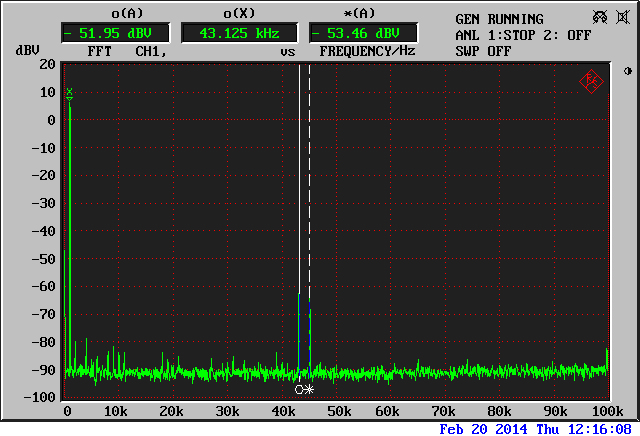Click the GEN RUNNING status text
This screenshot has width=640, height=436.
point(499,19)
